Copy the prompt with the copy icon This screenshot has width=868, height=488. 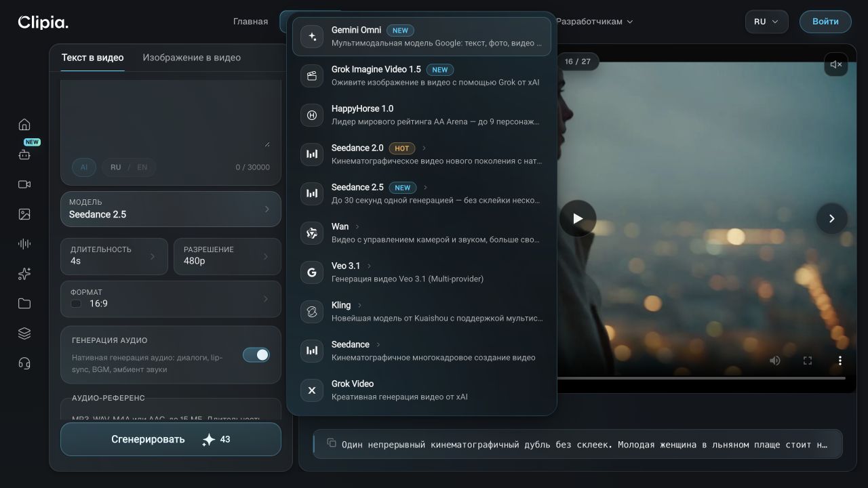(332, 443)
